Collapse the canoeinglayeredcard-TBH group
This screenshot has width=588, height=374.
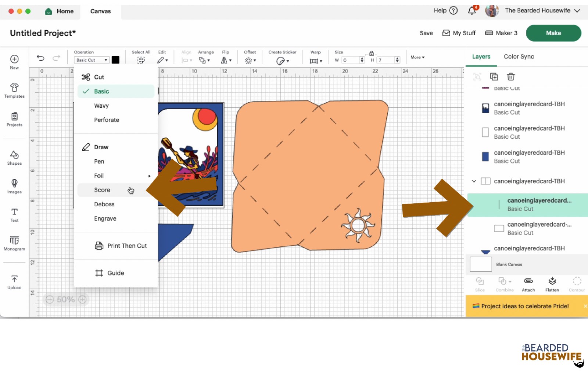pos(474,181)
